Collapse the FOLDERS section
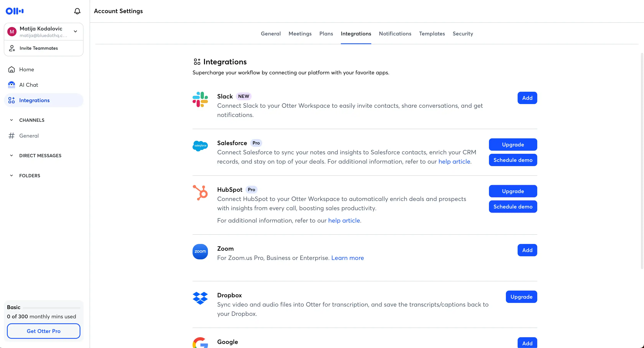644x348 pixels. 11,175
